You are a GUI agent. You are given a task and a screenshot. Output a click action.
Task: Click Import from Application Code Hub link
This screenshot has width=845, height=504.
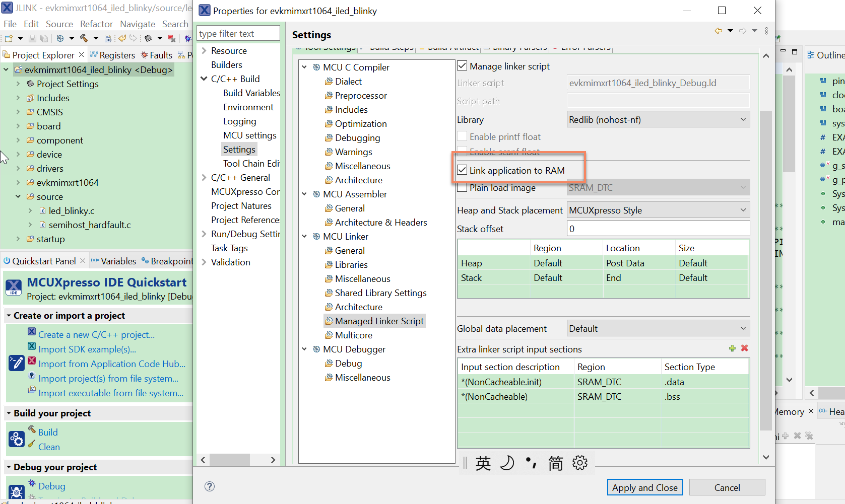click(x=112, y=364)
